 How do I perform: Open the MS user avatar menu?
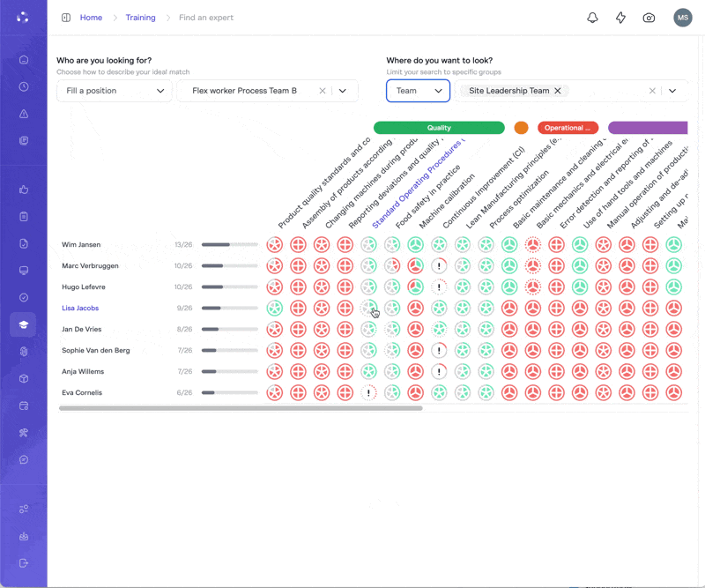pyautogui.click(x=682, y=18)
